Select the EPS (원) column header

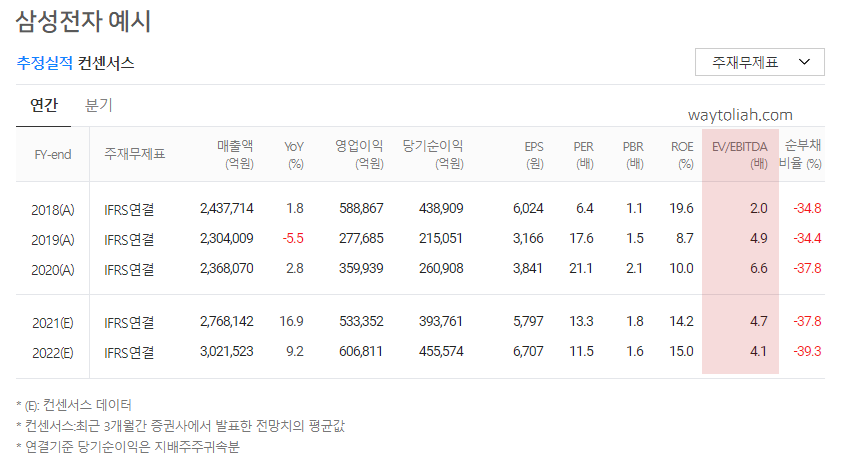pyautogui.click(x=534, y=155)
